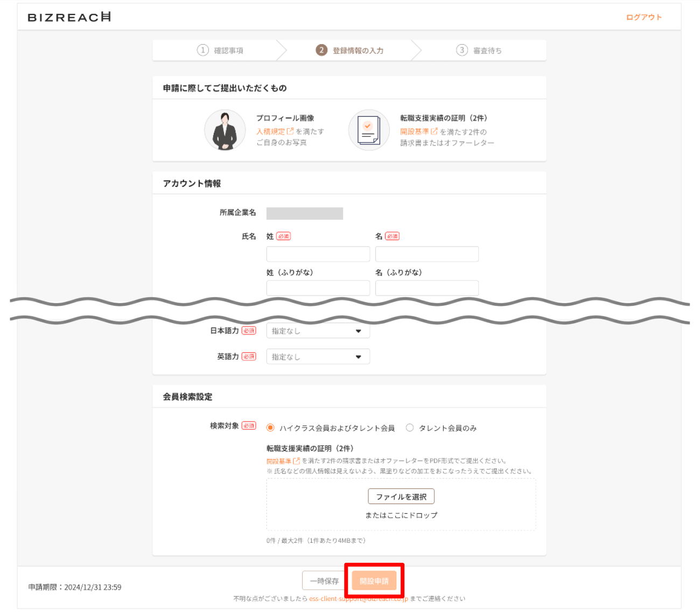Open the 日本語力 dropdown
Screen dimensions: 700x615
pyautogui.click(x=318, y=331)
